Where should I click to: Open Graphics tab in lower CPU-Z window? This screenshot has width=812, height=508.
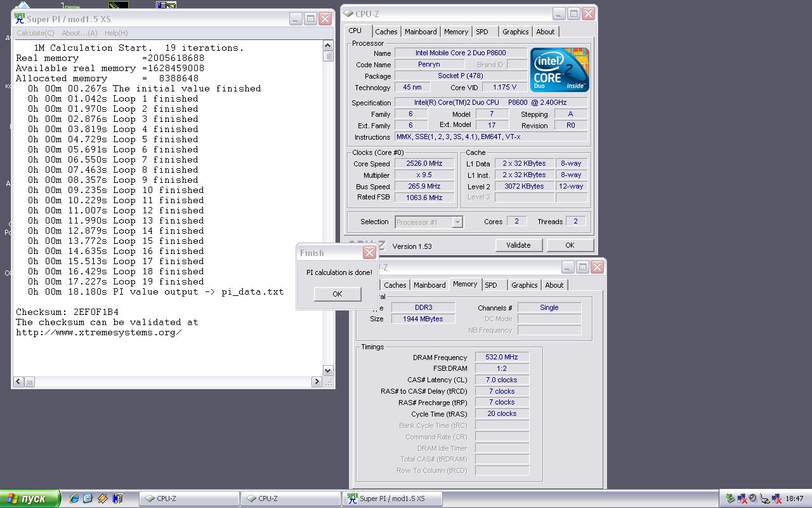coord(524,285)
